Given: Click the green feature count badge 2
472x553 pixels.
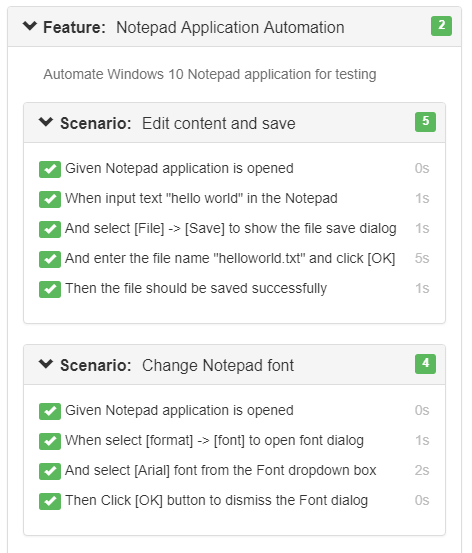Looking at the screenshot, I should click(441, 26).
